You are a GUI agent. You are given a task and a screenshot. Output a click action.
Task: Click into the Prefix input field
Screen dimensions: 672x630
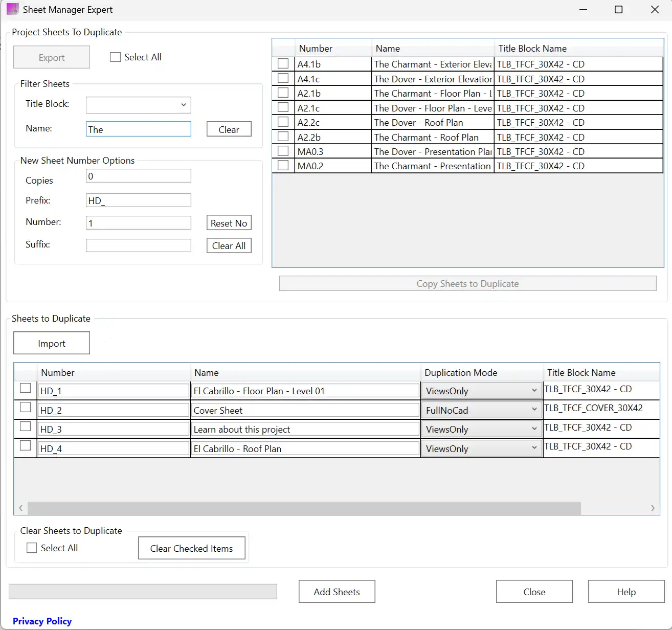(138, 200)
